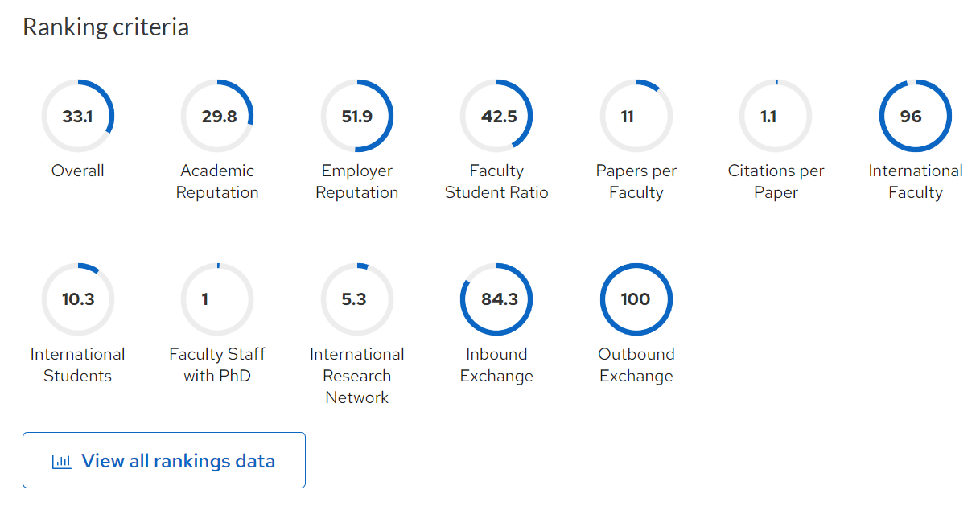Click the Employer Reputation 51.9 ring
This screenshot has width=980, height=527.
(x=357, y=117)
